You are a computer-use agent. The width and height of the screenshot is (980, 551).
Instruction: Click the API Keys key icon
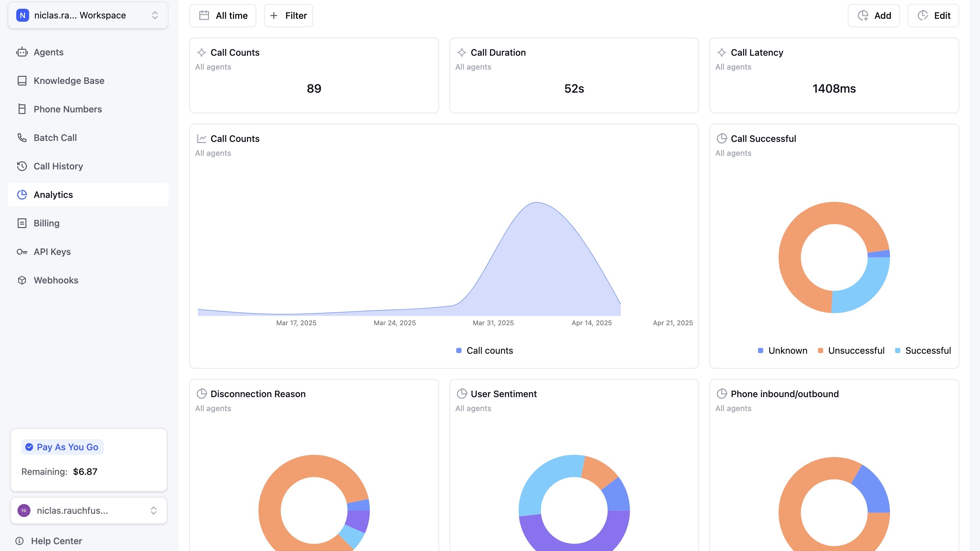pos(22,252)
